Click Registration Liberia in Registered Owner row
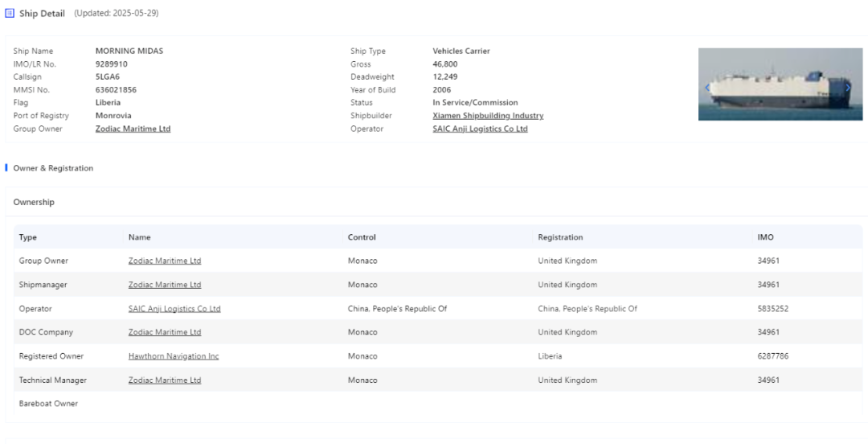868x444 pixels. click(x=550, y=356)
